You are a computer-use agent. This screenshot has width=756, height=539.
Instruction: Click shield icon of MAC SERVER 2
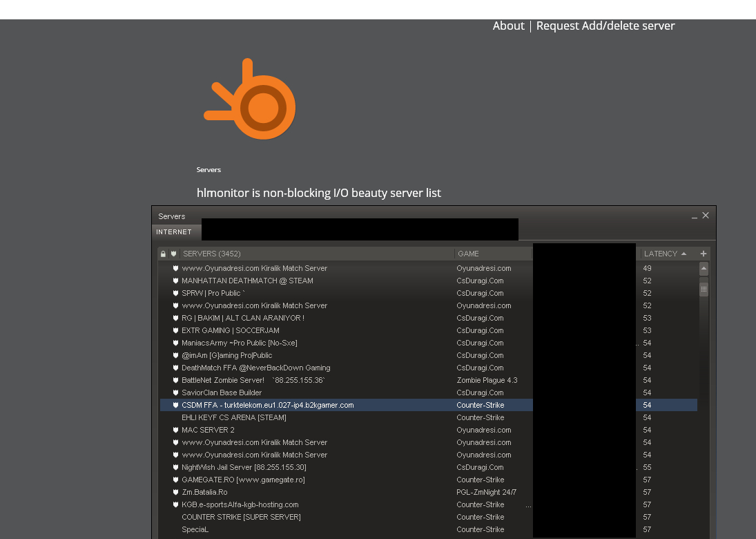click(x=175, y=430)
